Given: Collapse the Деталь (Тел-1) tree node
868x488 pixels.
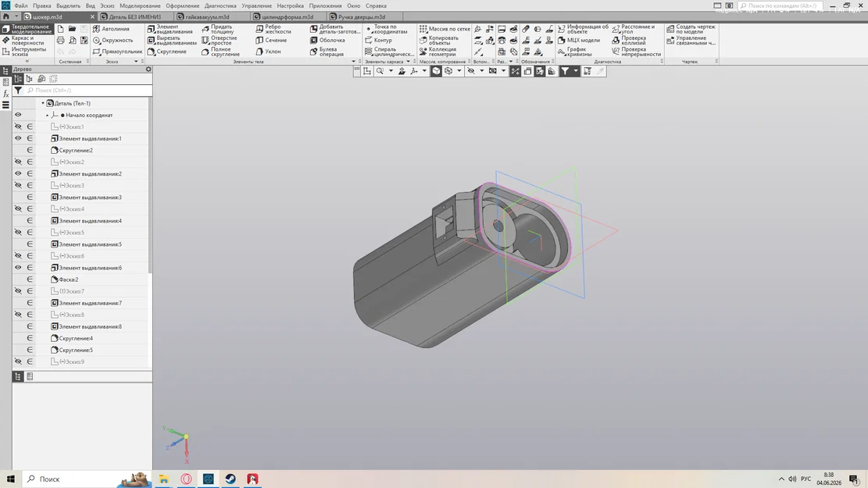Looking at the screenshot, I should pos(43,104).
